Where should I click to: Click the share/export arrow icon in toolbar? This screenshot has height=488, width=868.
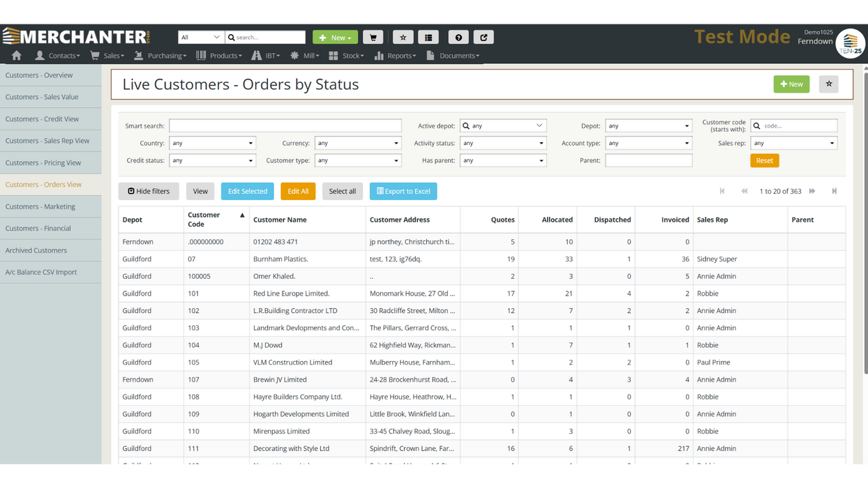(x=484, y=37)
